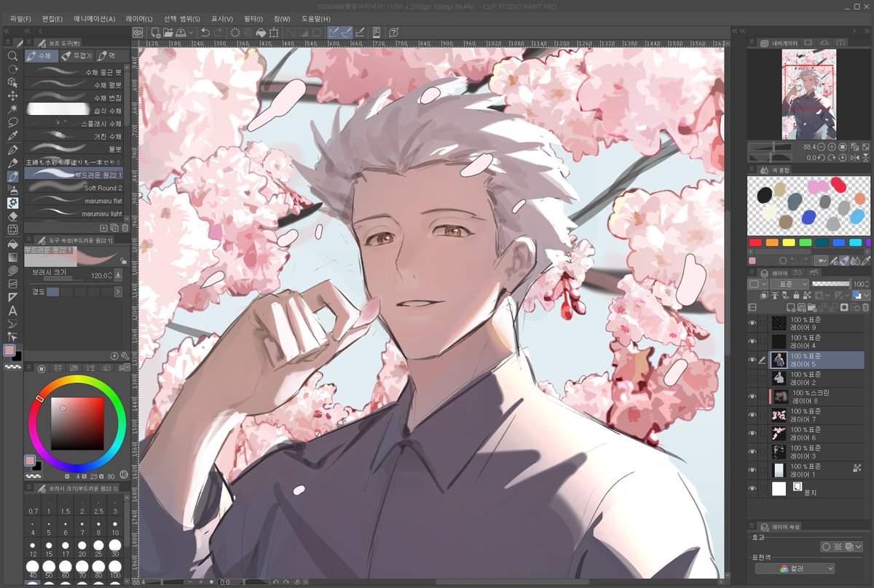Toggle visibility of 용지 paper layer
The height and width of the screenshot is (588, 874).
point(752,488)
